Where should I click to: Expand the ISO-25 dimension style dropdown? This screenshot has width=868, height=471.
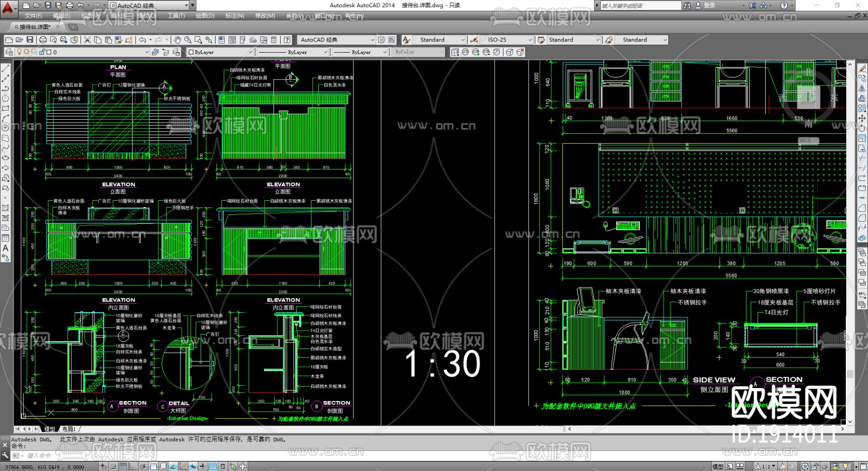point(530,40)
